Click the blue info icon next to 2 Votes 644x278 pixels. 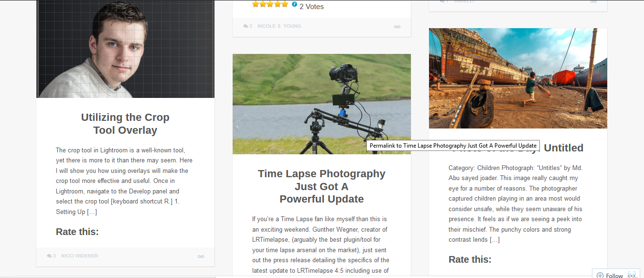coord(294,4)
